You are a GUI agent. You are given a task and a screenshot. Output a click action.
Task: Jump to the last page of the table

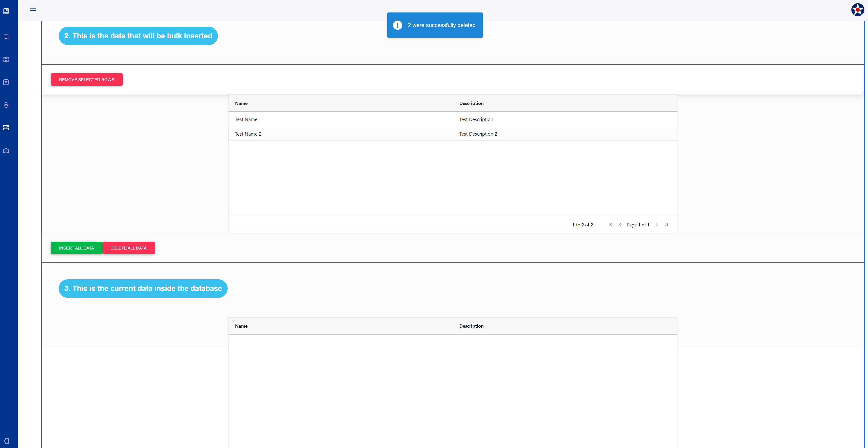coord(666,225)
